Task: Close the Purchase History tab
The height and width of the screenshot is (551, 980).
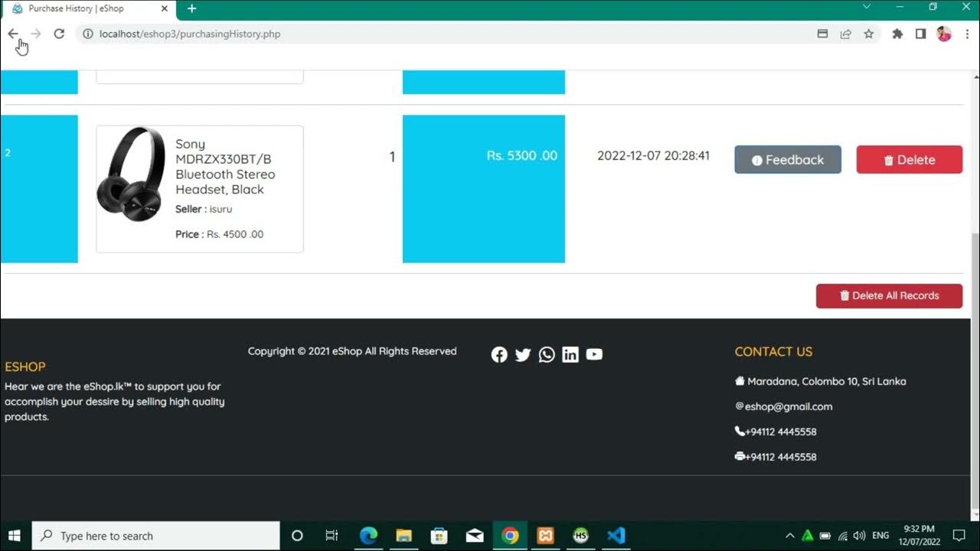Action: 164,9
